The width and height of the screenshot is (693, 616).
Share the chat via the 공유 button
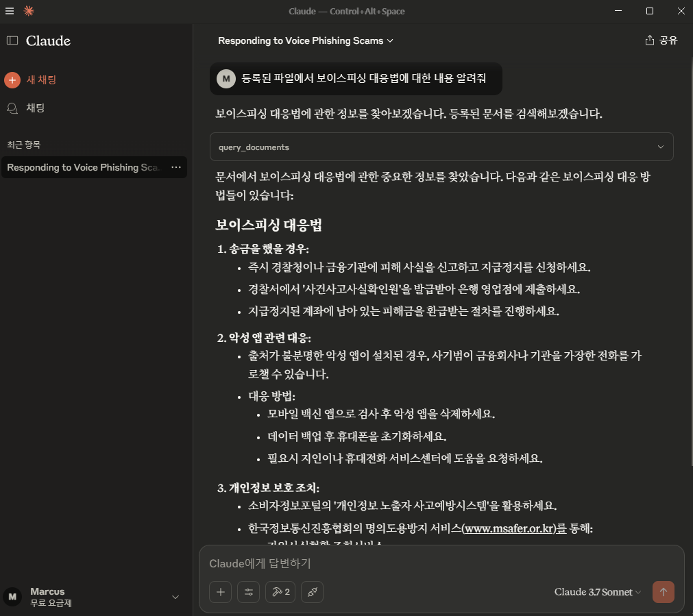coord(661,40)
